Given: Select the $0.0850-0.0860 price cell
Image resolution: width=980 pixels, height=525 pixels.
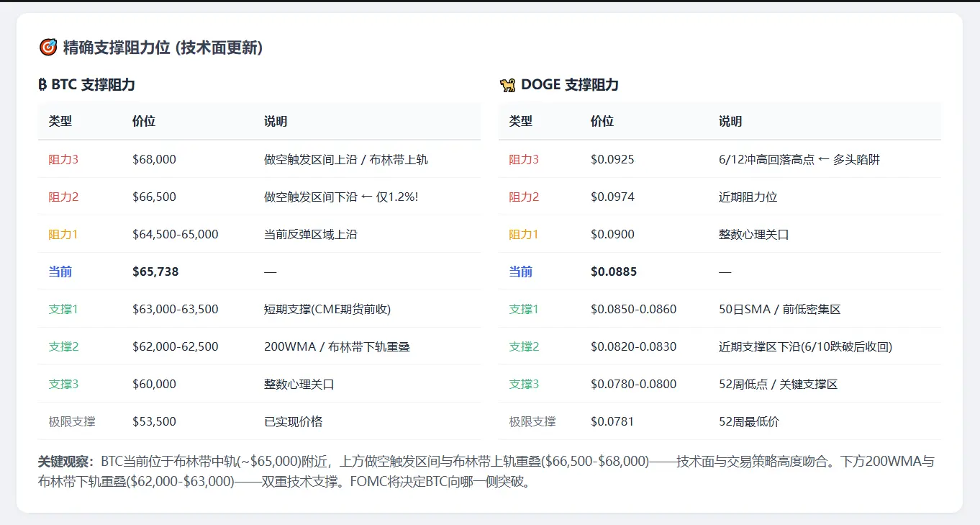Looking at the screenshot, I should pyautogui.click(x=634, y=309).
